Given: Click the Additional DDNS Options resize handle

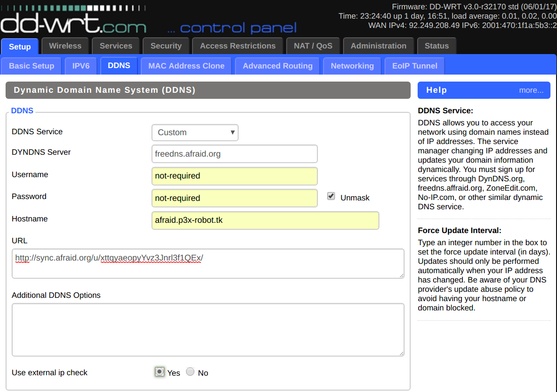Looking at the screenshot, I should pos(401,353).
